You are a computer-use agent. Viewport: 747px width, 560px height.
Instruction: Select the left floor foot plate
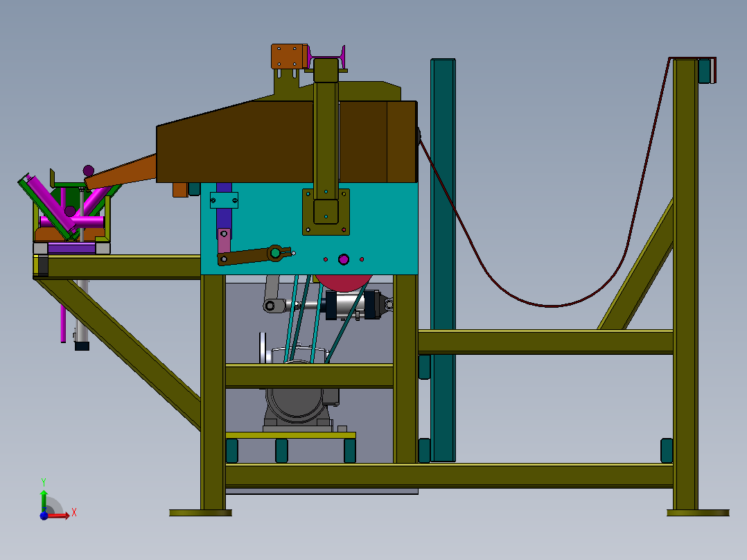coord(200,513)
